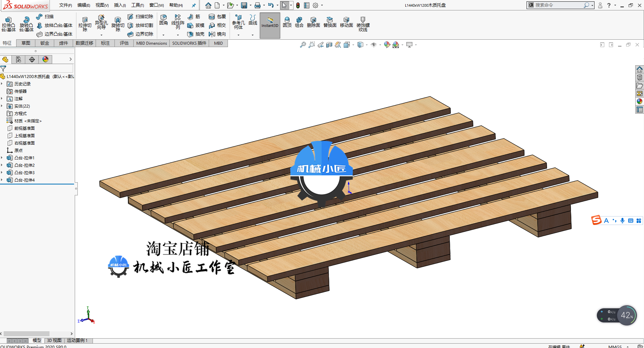Viewport: 644px width, 348px height.
Task: Select the Revolved Cut (旋转切除) tool
Action: tap(118, 24)
